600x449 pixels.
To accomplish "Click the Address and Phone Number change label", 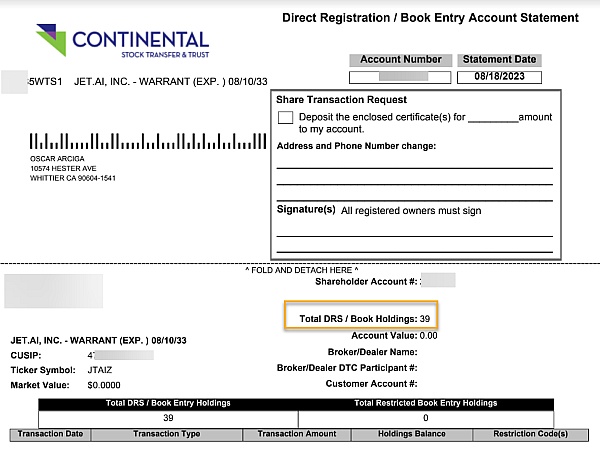I will [356, 146].
